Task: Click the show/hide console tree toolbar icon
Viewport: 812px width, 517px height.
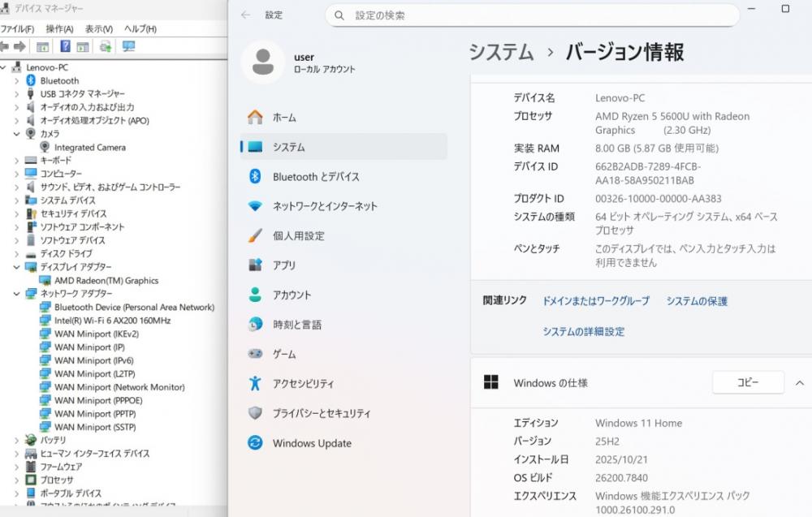Action: pyautogui.click(x=42, y=47)
